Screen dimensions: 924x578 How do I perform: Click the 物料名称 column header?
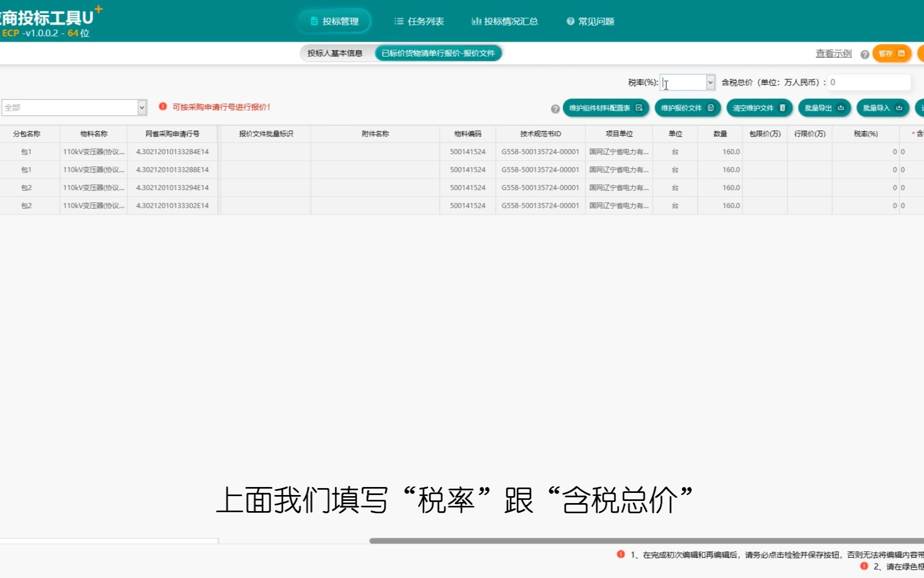(94, 134)
